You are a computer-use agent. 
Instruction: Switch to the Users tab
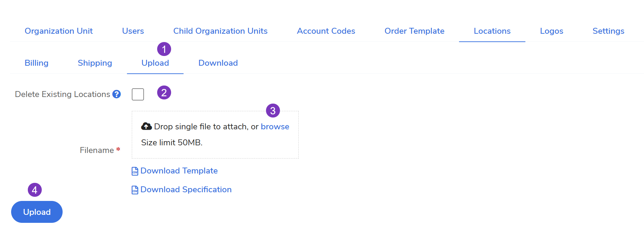point(133,31)
